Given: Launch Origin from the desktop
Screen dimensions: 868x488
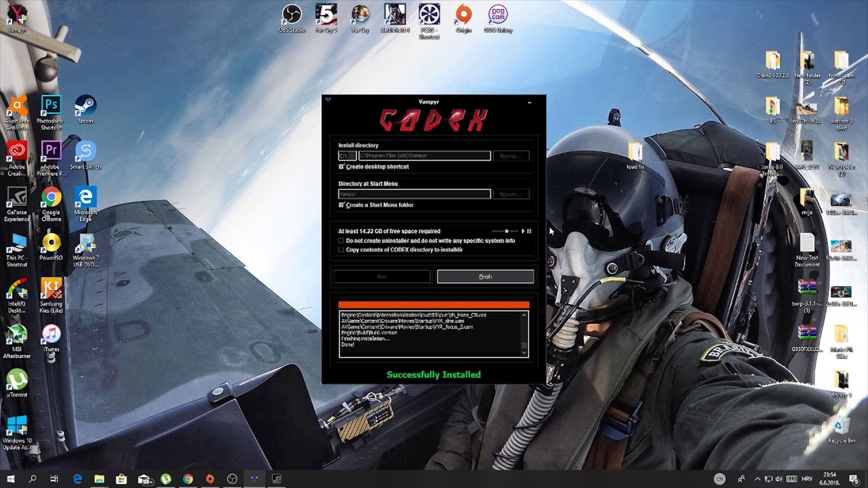Looking at the screenshot, I should click(464, 15).
